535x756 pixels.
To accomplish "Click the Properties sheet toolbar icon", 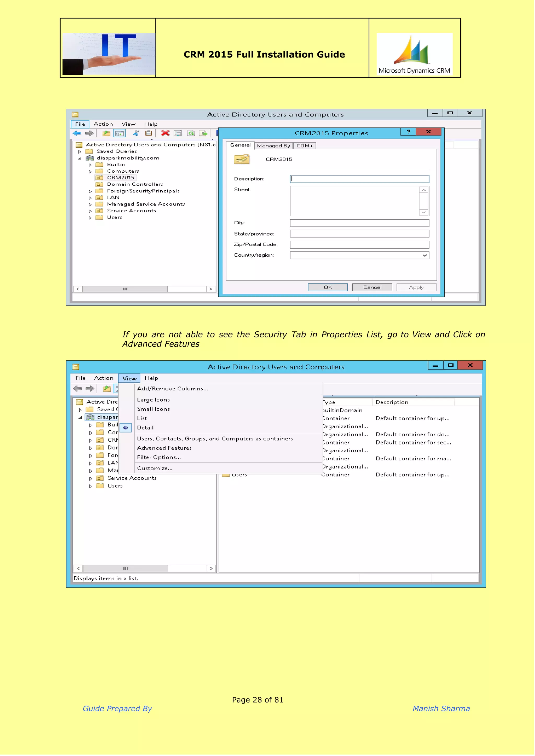I will coord(178,133).
